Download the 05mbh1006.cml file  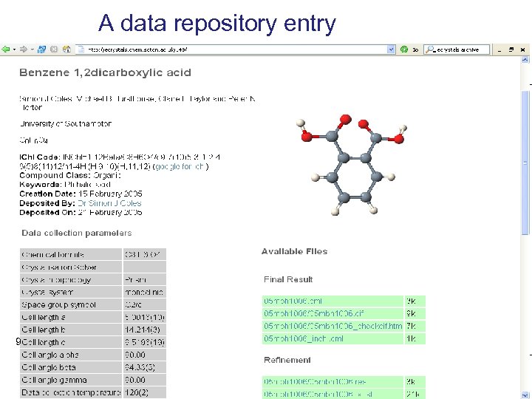pos(293,301)
